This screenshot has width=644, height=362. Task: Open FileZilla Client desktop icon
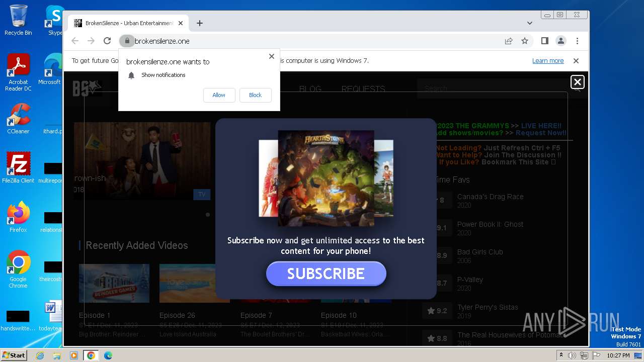point(18,167)
